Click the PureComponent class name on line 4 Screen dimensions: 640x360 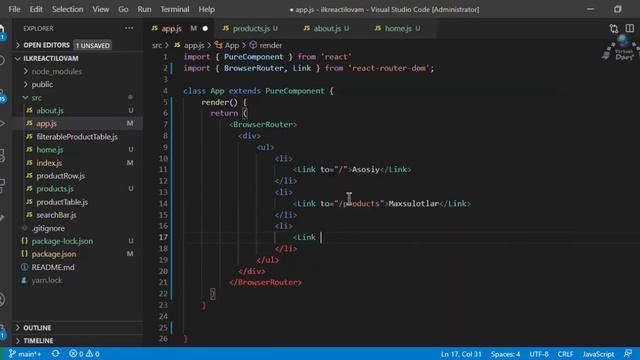click(295, 91)
